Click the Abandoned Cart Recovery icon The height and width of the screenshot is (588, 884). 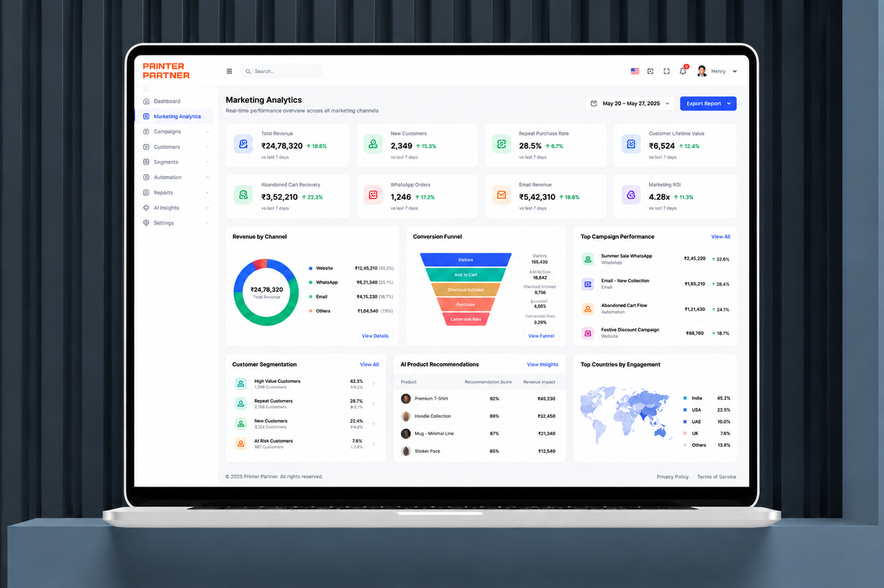[x=243, y=195]
